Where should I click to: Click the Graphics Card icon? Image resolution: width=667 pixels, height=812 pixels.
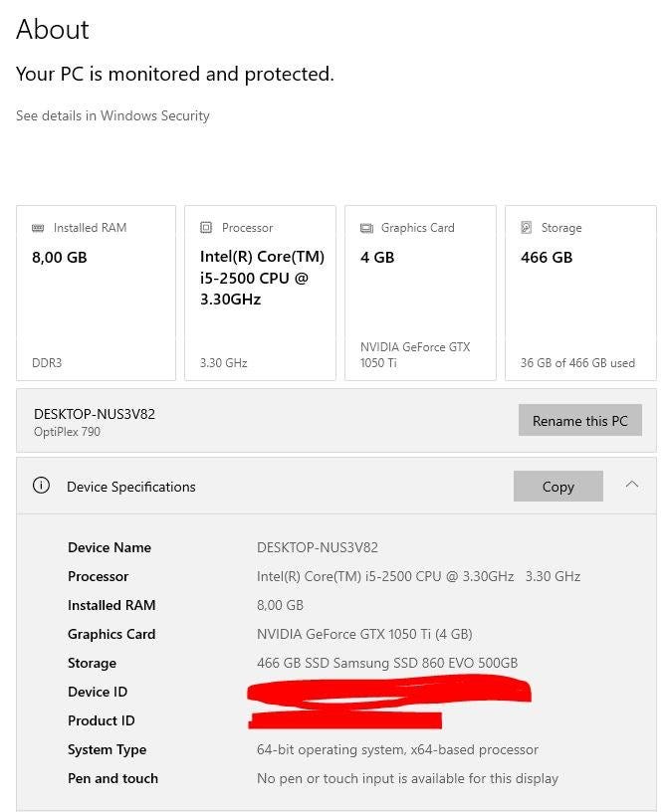point(366,228)
